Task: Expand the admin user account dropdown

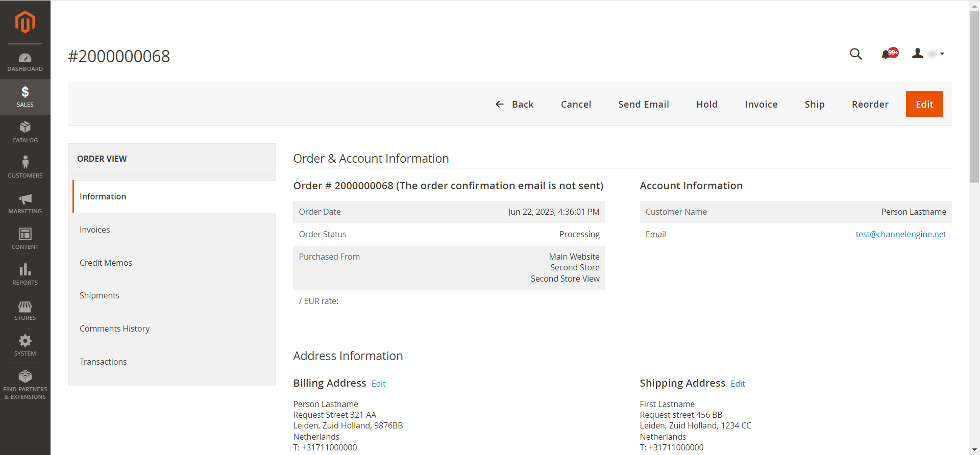Action: coord(927,54)
